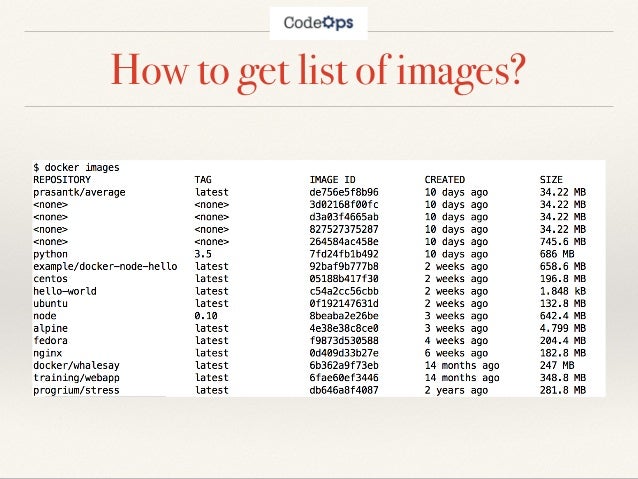Click the 196.8 MB size value
This screenshot has width=638, height=479.
tap(563, 279)
